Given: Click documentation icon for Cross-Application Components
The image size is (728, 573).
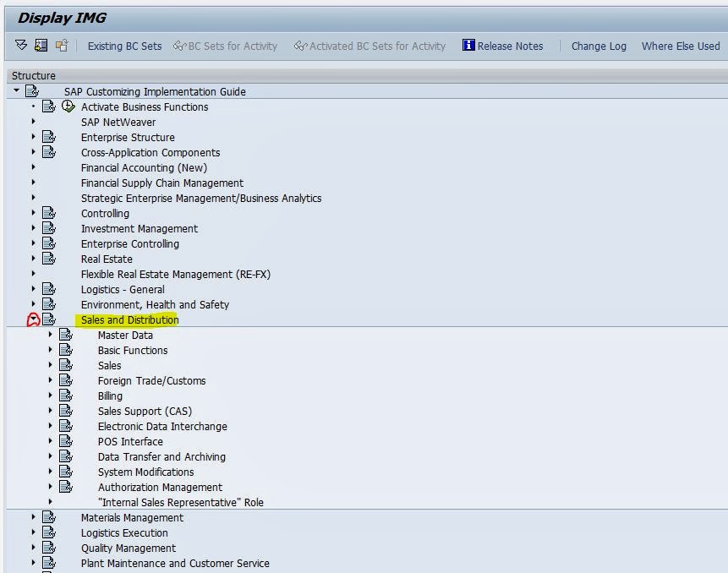Looking at the screenshot, I should [x=49, y=152].
